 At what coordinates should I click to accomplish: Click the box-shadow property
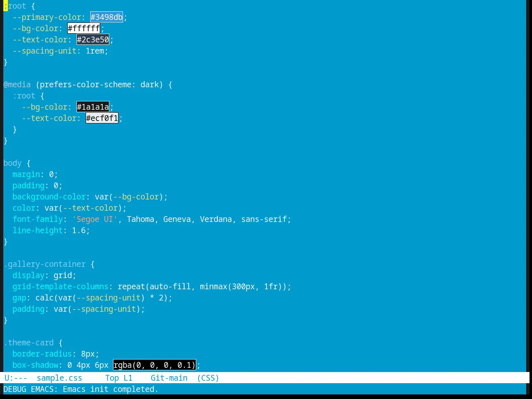point(35,365)
